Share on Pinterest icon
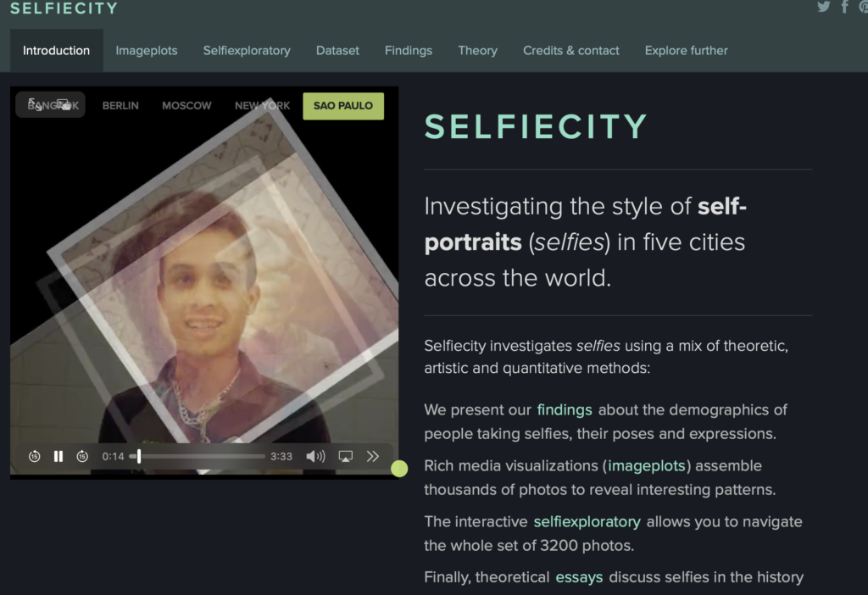The height and width of the screenshot is (595, 868). [x=863, y=7]
